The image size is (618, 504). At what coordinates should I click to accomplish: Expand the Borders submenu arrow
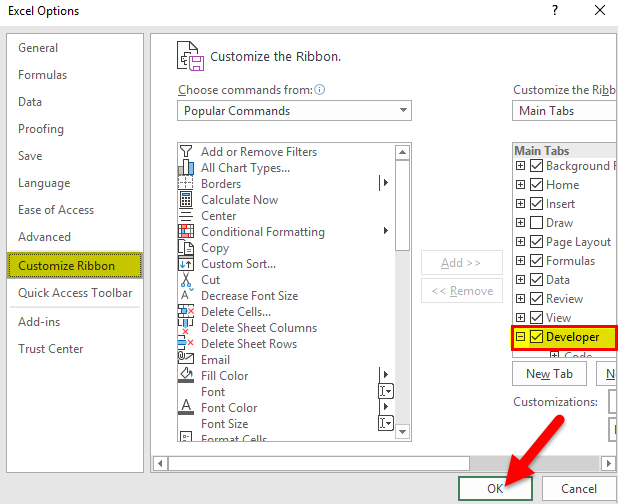[x=385, y=182]
